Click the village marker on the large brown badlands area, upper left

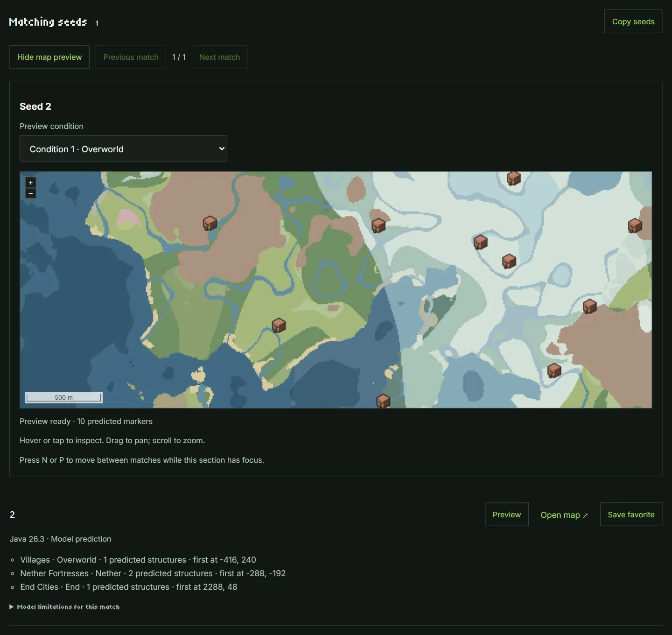(210, 223)
